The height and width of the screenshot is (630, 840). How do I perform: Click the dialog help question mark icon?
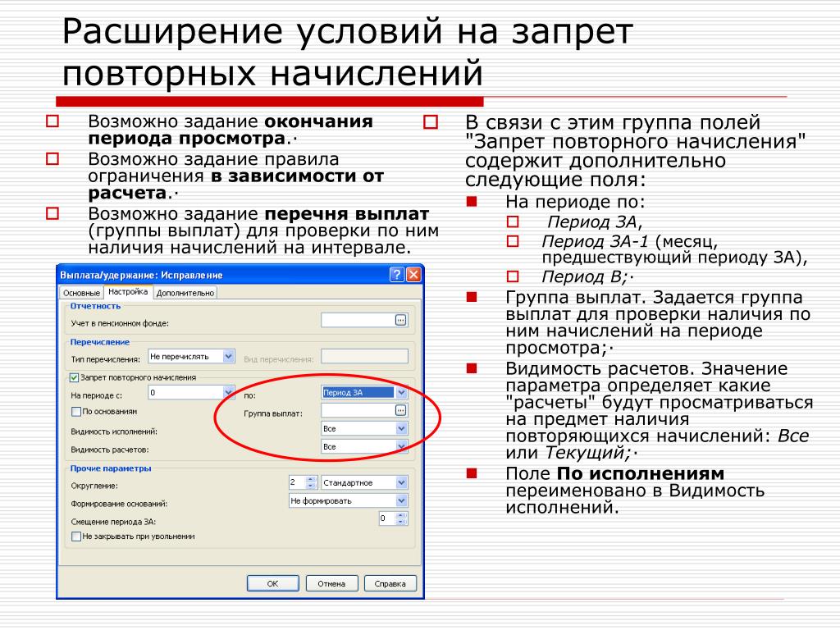click(396, 275)
